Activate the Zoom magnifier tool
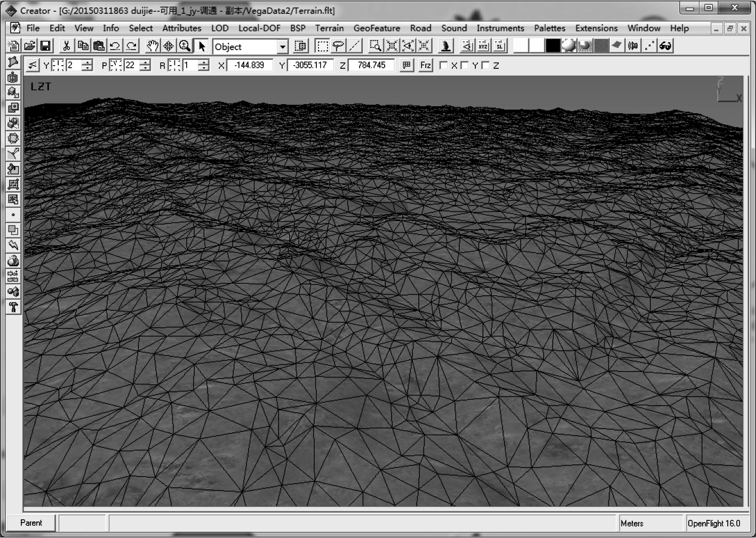The height and width of the screenshot is (538, 756). click(x=185, y=46)
